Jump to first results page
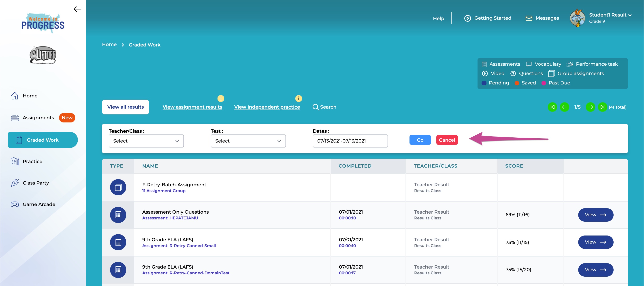The width and height of the screenshot is (644, 286). 552,107
